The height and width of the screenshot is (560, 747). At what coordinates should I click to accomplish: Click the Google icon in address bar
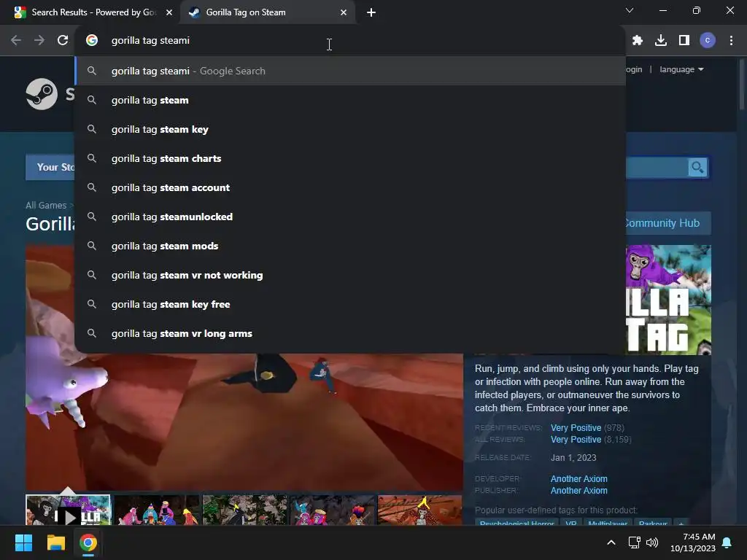point(92,41)
